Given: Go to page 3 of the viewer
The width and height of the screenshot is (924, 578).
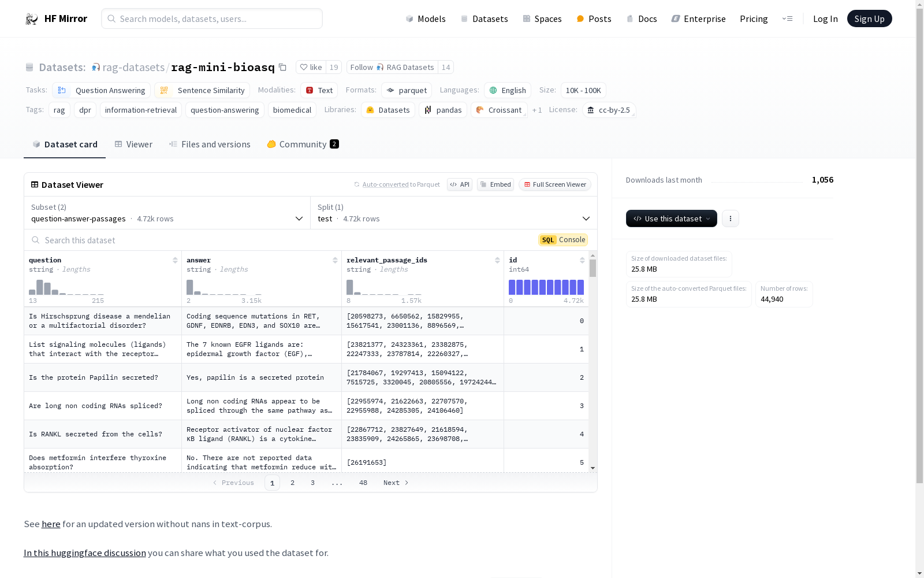Looking at the screenshot, I should click(x=313, y=483).
